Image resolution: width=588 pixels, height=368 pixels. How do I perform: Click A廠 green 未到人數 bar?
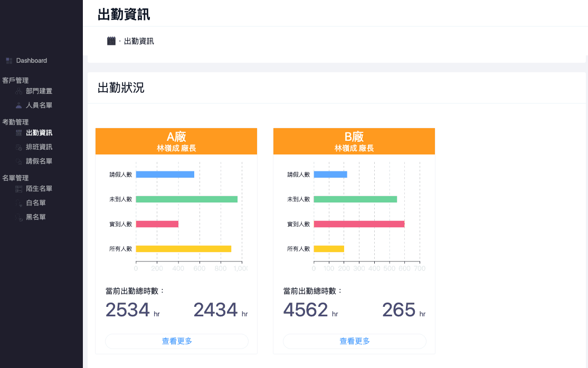pyautogui.click(x=187, y=199)
